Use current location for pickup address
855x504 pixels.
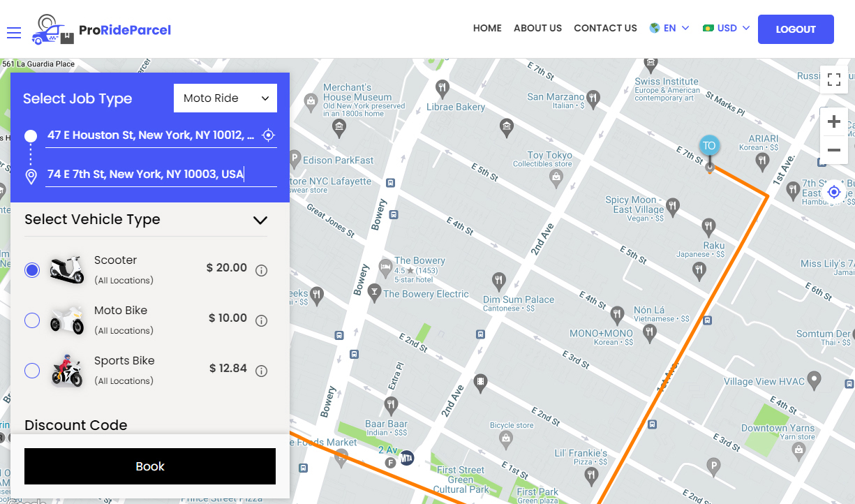[x=268, y=135]
